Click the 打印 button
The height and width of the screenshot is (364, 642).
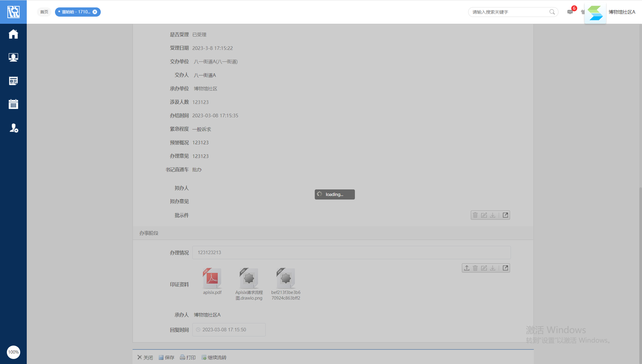pyautogui.click(x=188, y=357)
